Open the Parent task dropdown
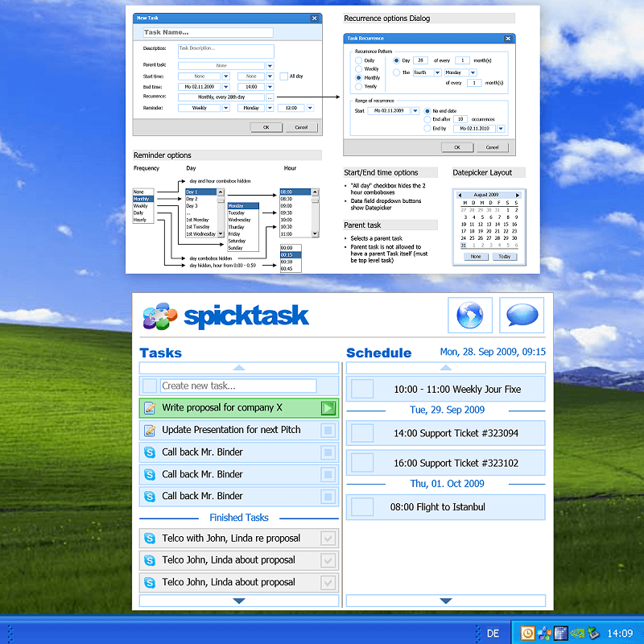Viewport: 644px width, 644px height. tap(270, 66)
